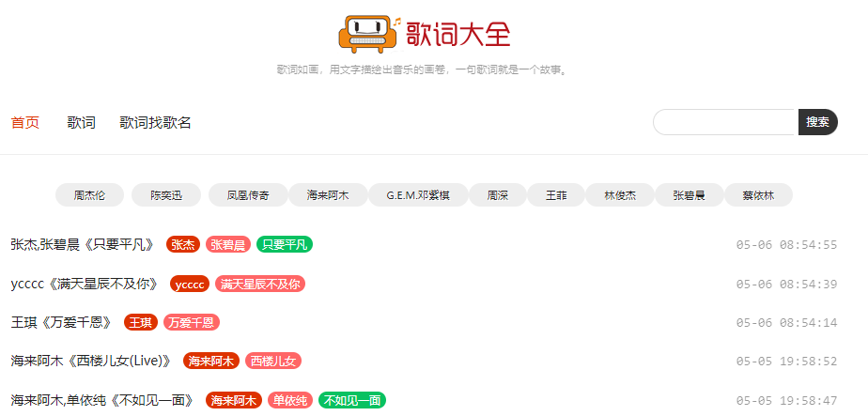Open lyrics 海来阿木《西楼儿女(Live)》

93,362
